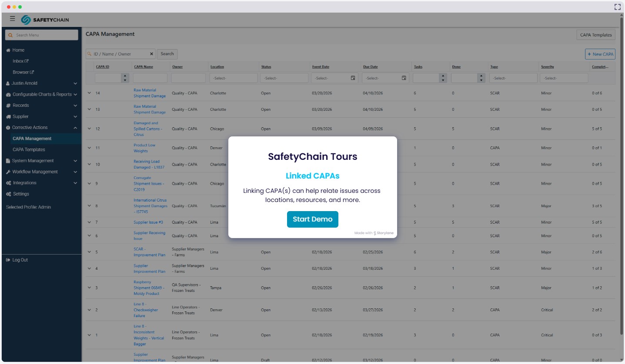625x364 pixels.
Task: Open the Status filter dropdown
Action: pos(284,78)
